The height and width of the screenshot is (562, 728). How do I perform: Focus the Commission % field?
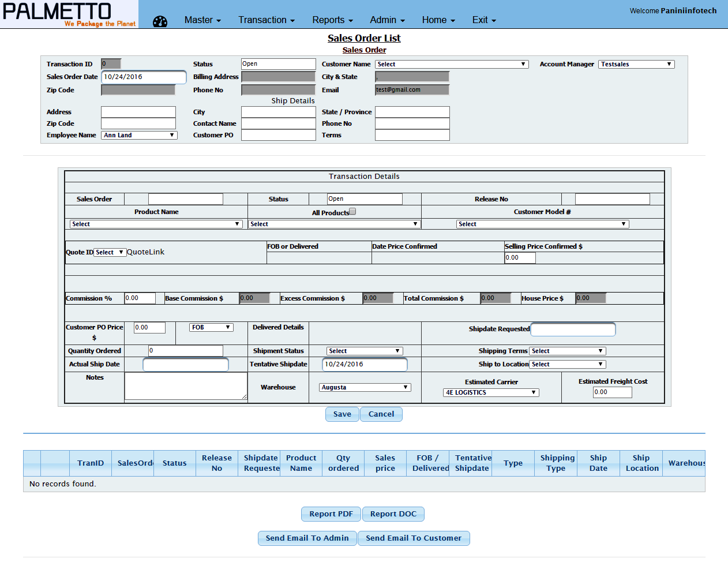click(x=140, y=298)
